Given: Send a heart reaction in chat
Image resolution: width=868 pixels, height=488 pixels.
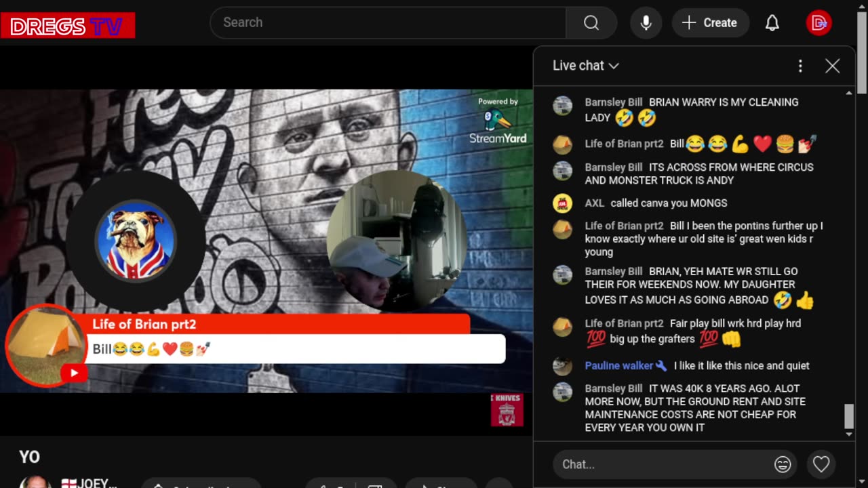Looking at the screenshot, I should (821, 464).
